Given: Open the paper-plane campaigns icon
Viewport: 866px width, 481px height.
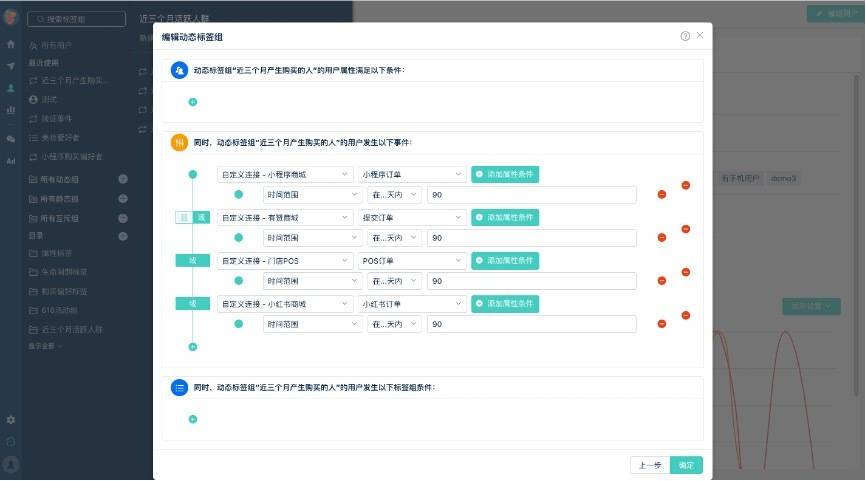Looking at the screenshot, I should click(x=10, y=66).
